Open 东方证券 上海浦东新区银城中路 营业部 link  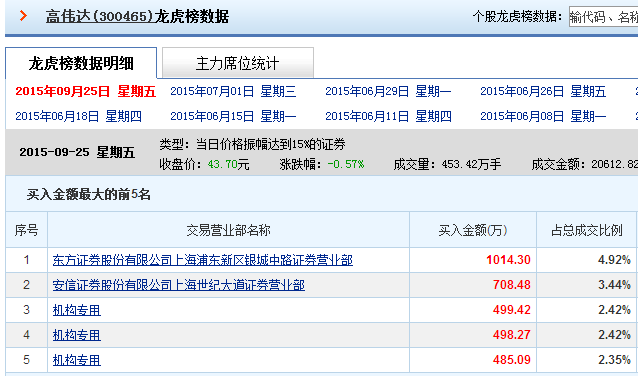tap(203, 260)
